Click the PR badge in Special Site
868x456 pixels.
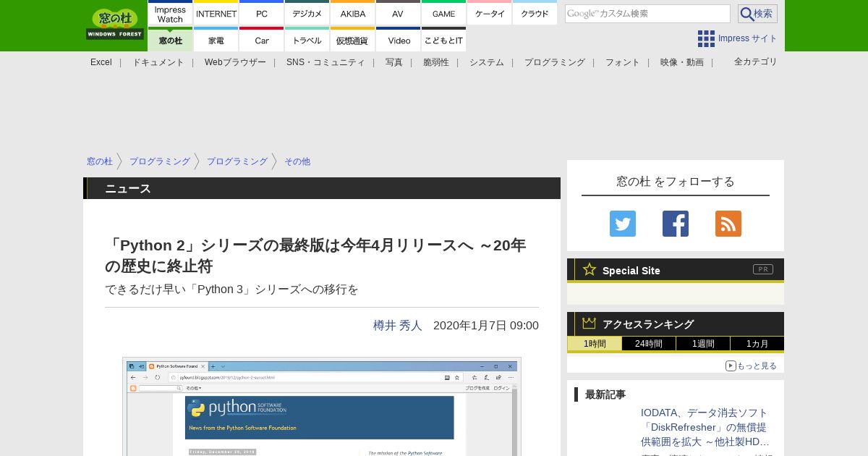(763, 269)
